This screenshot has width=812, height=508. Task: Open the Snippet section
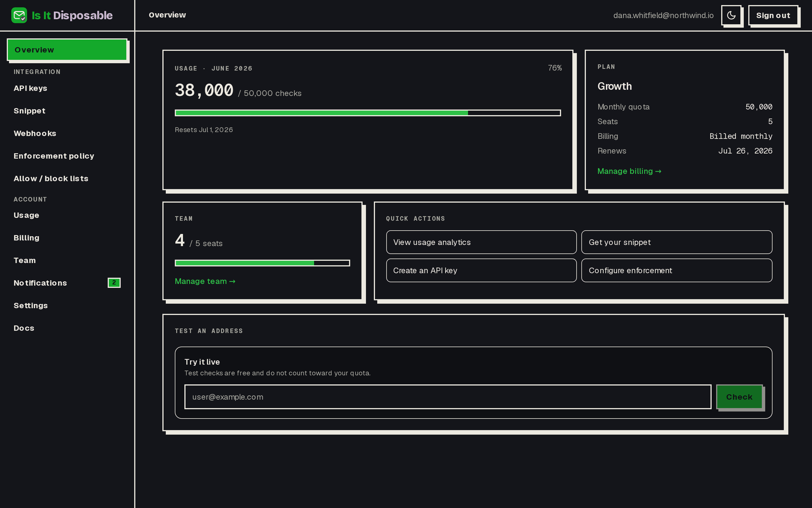click(67, 111)
